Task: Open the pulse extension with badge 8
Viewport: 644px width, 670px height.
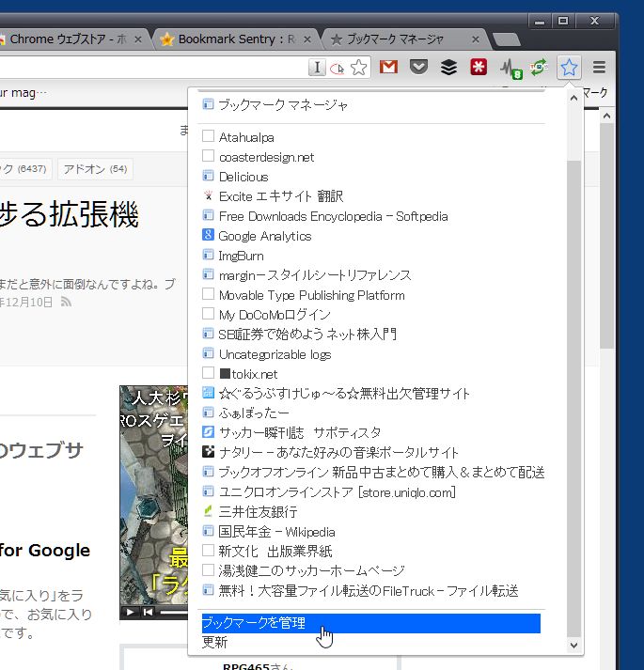Action: (x=511, y=69)
